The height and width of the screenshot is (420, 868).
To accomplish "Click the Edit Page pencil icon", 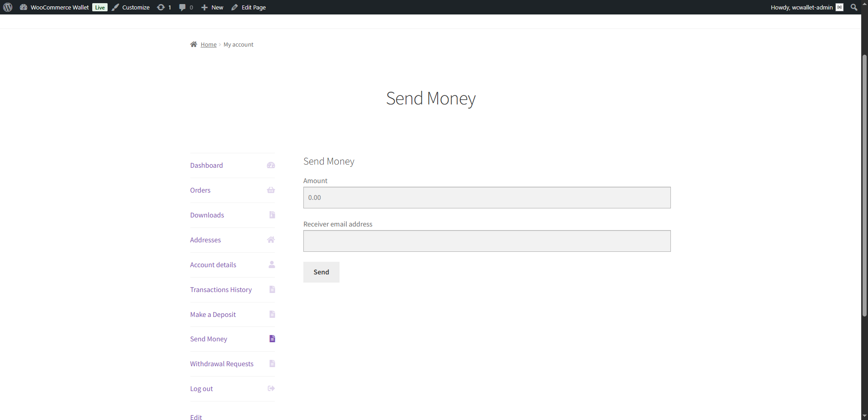I will [235, 7].
